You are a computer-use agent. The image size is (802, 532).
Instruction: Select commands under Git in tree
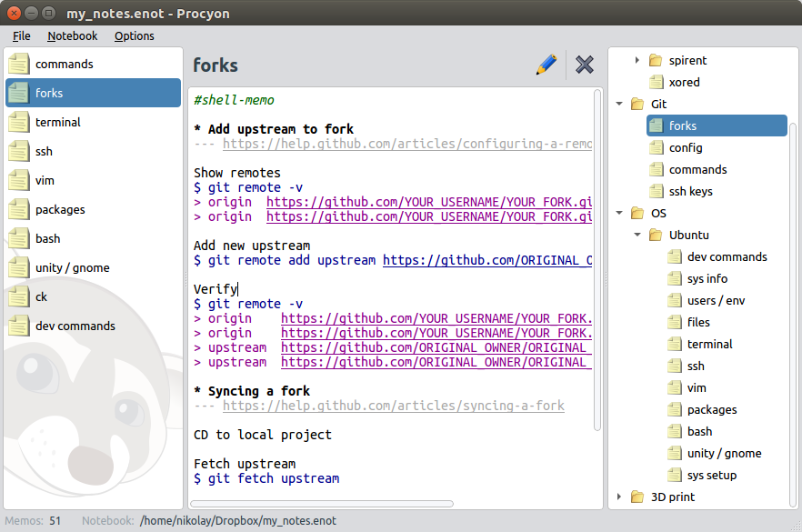(x=697, y=169)
